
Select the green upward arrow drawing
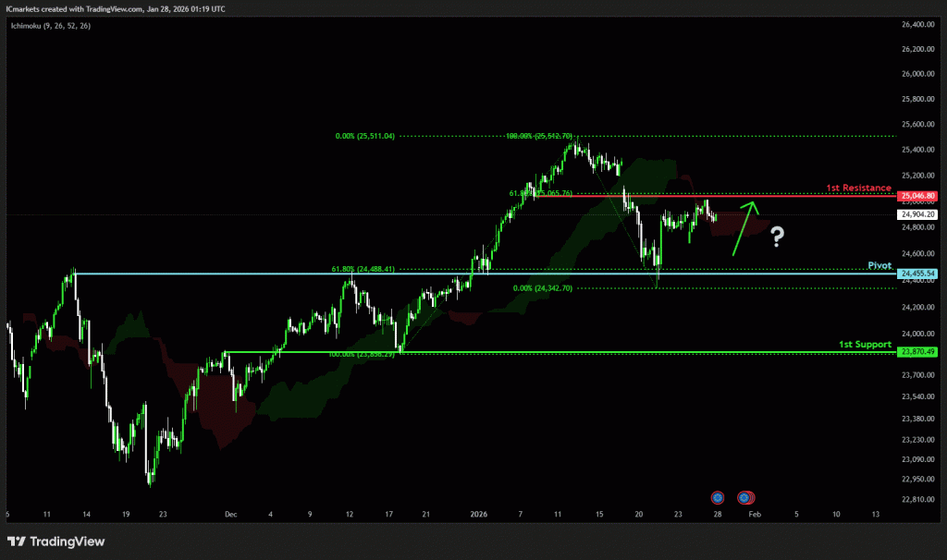pyautogui.click(x=744, y=226)
